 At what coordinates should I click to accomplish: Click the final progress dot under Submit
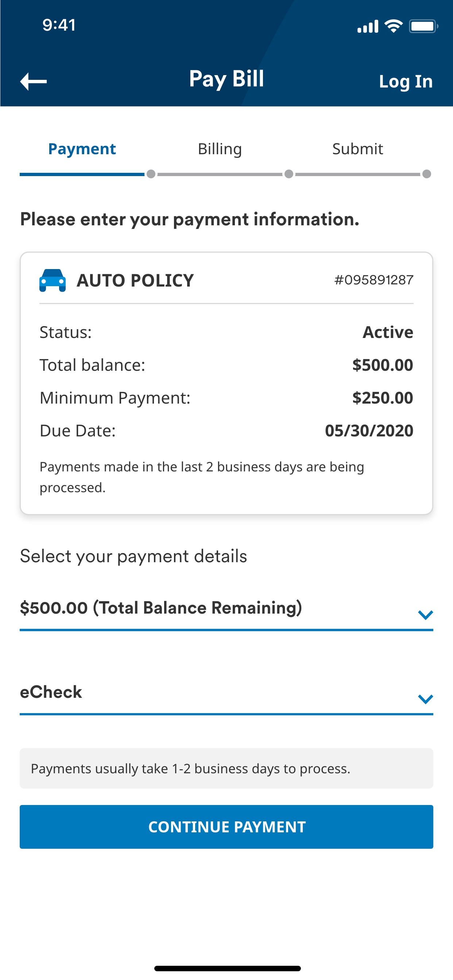tap(427, 174)
